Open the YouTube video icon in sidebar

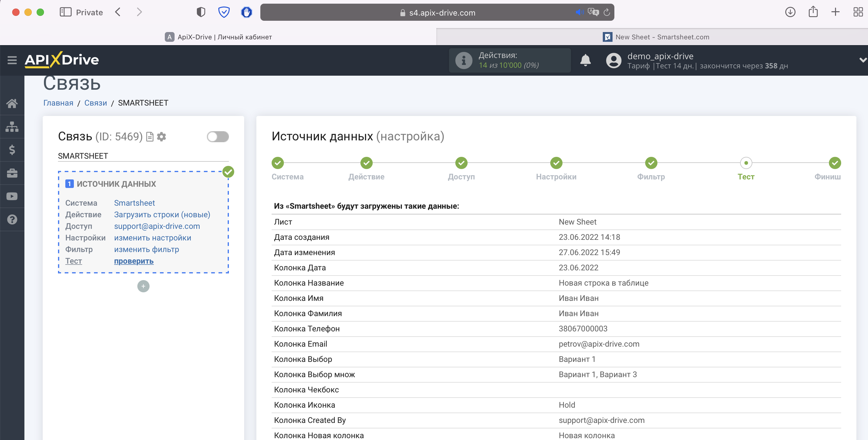[x=12, y=196]
